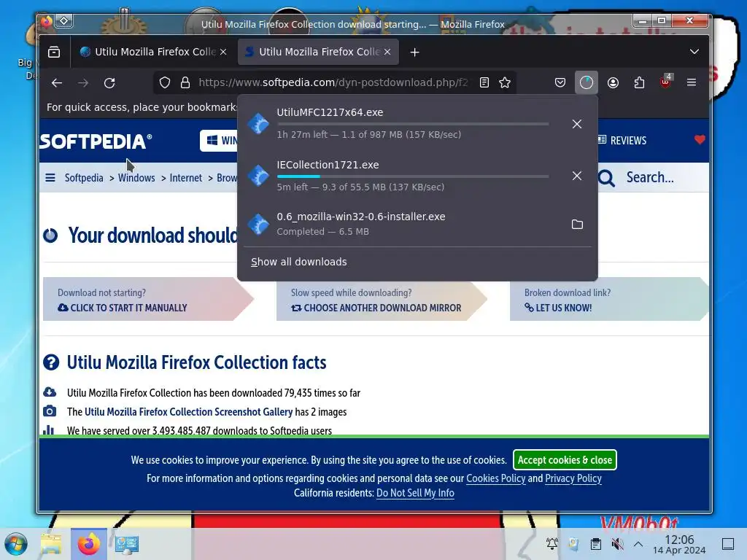747x560 pixels.
Task: Open clipboard tray icon
Action: [x=595, y=544]
